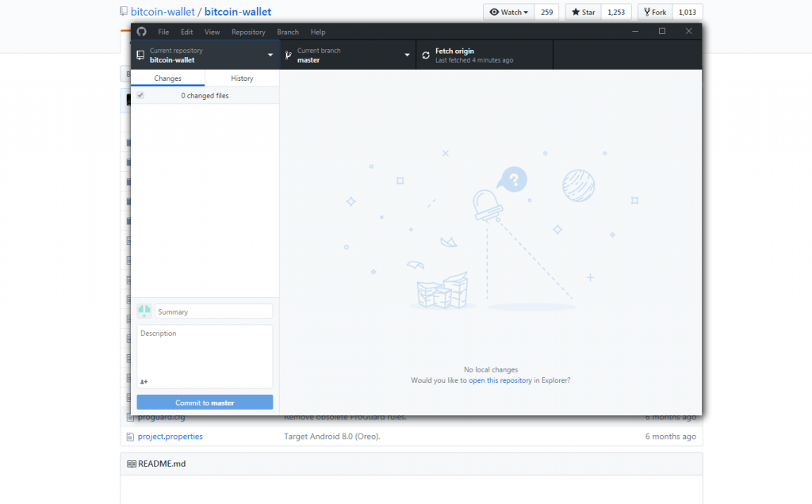This screenshot has height=504, width=812.
Task: Click the fork icon on the GitHub page
Action: click(x=647, y=12)
